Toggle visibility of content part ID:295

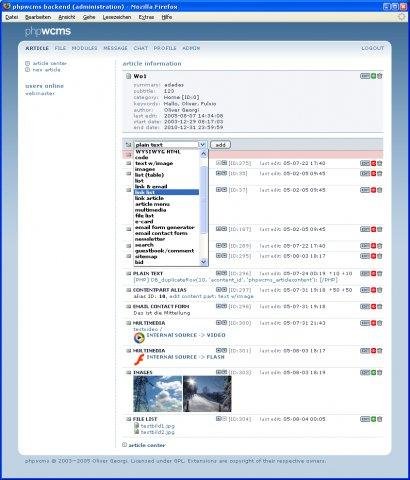pyautogui.click(x=373, y=256)
